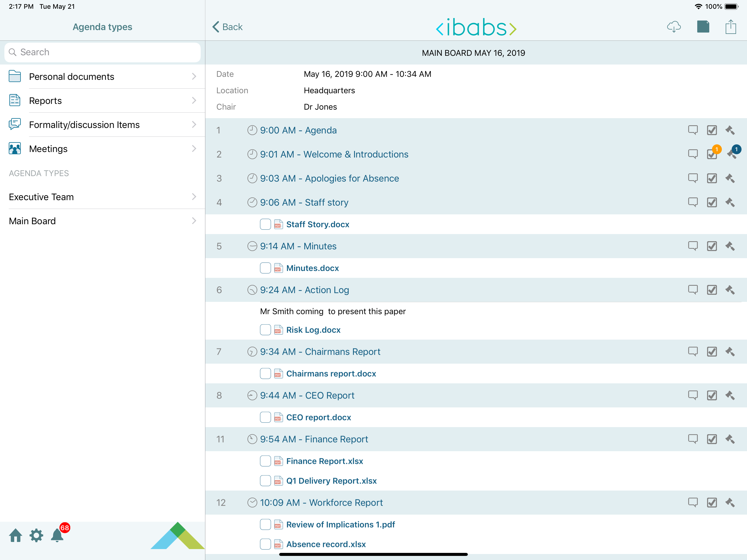Expand Reports chevron
The width and height of the screenshot is (747, 560).
coord(194,100)
